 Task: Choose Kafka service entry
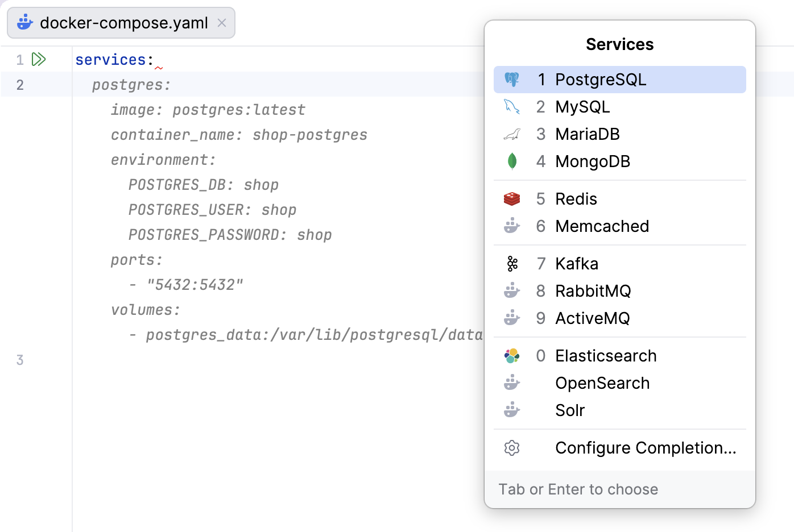tap(620, 264)
